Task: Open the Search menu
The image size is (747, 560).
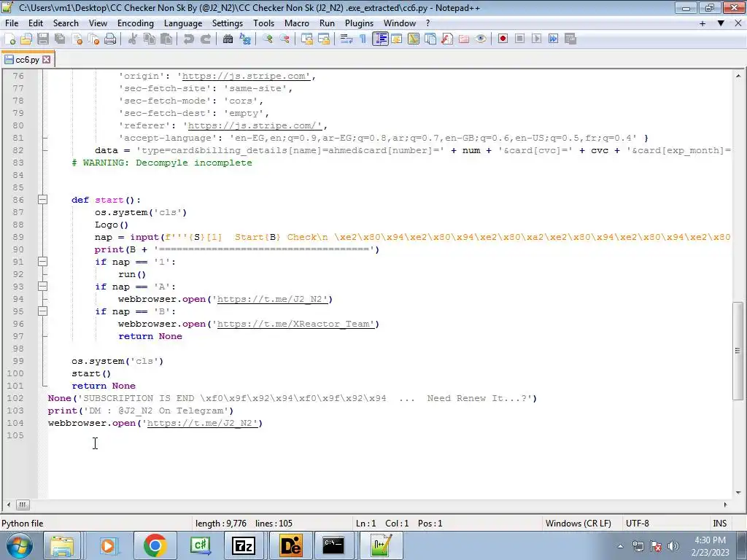Action: [x=66, y=23]
